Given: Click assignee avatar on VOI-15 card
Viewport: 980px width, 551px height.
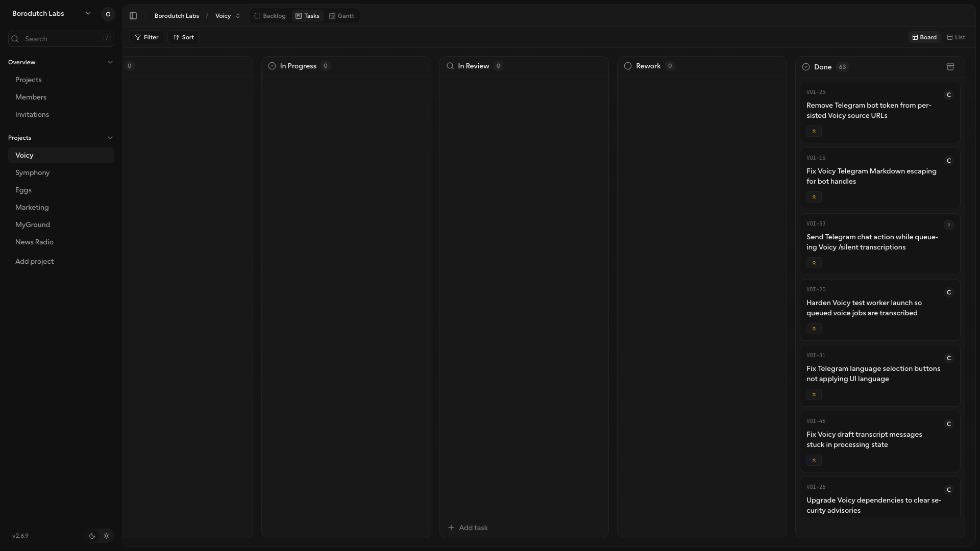Looking at the screenshot, I should click(x=949, y=161).
